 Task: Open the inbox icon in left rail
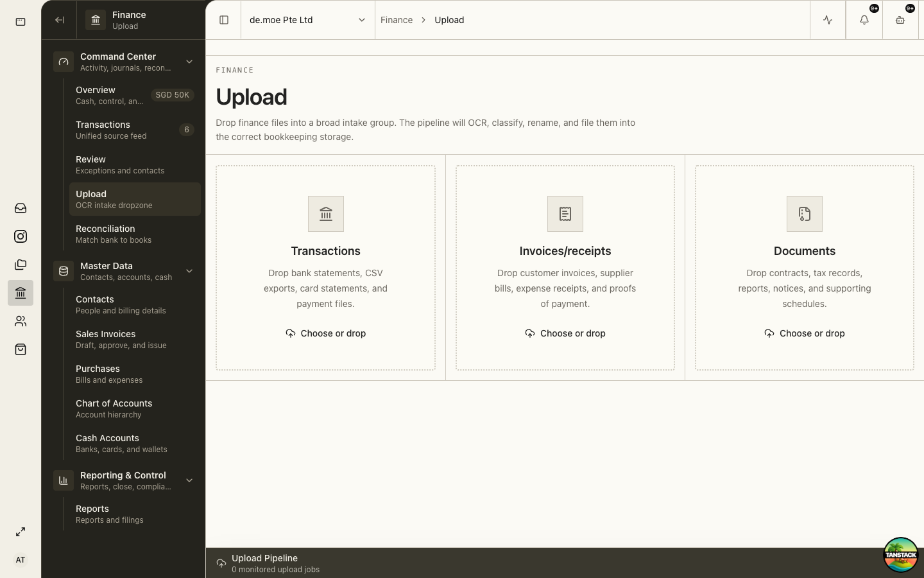[21, 208]
